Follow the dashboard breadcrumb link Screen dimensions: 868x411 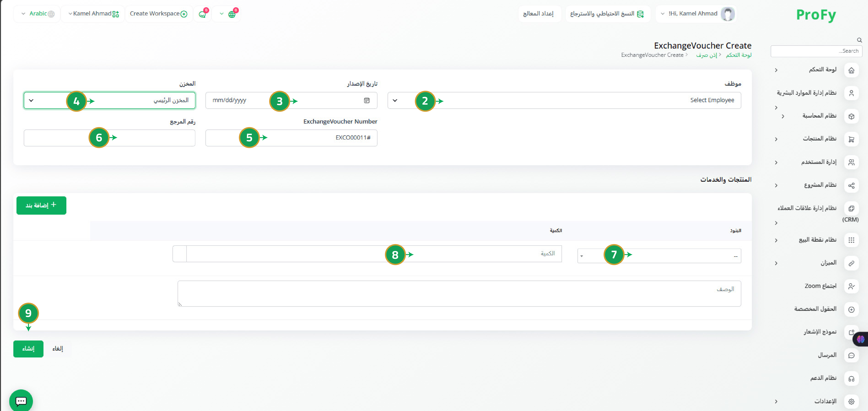(x=739, y=55)
